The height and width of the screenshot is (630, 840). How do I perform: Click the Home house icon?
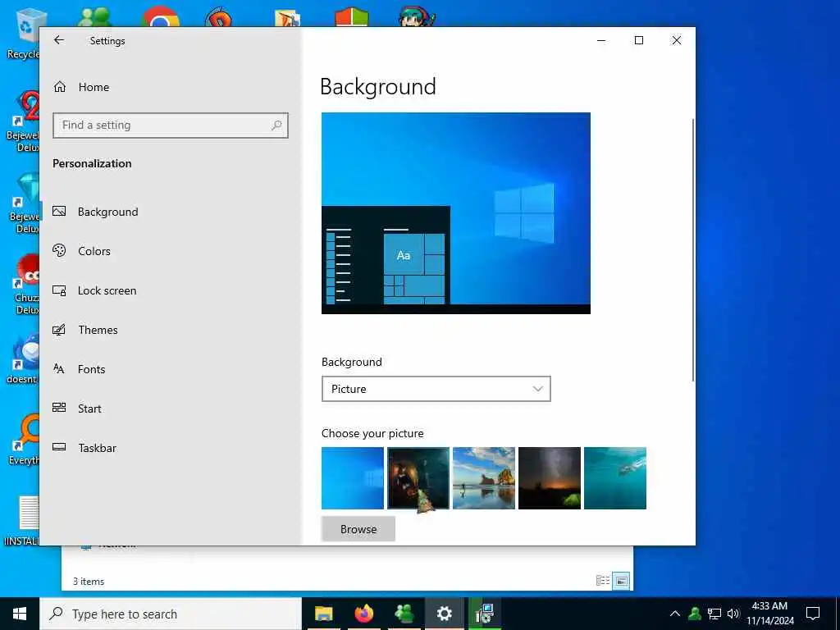pyautogui.click(x=59, y=86)
